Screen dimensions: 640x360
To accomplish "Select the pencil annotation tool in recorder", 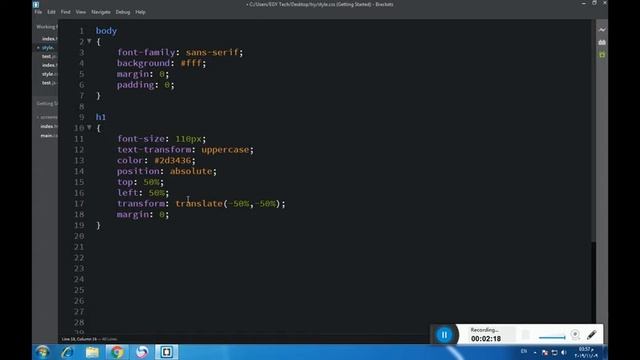I will (592, 335).
